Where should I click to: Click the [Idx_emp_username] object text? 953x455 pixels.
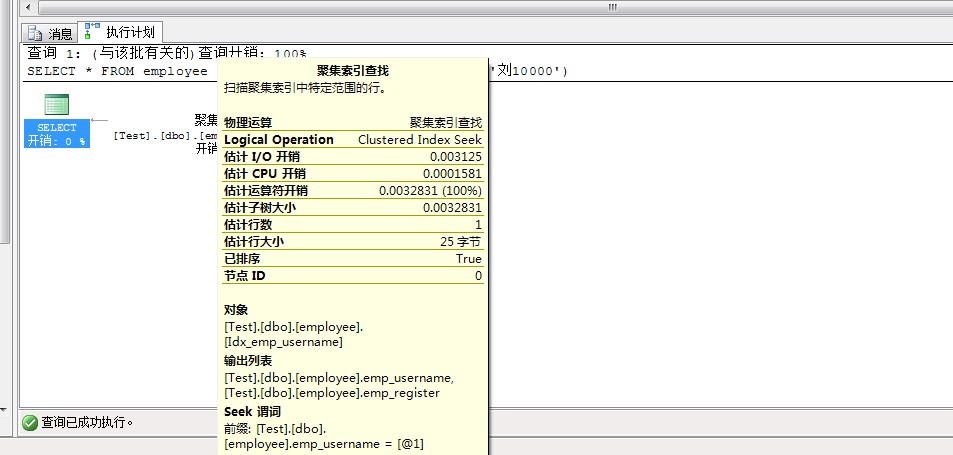point(283,342)
